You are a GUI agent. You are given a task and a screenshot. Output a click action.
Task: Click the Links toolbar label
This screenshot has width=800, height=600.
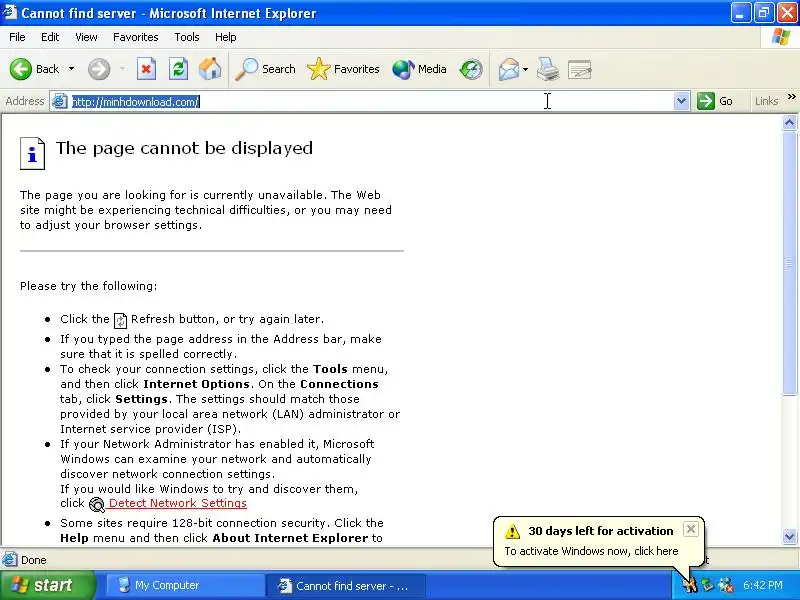click(766, 101)
